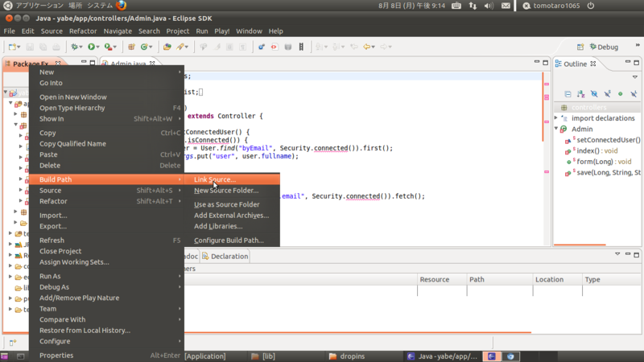This screenshot has width=644, height=362.
Task: Toggle Hide Fields in Outline
Action: pyautogui.click(x=594, y=94)
